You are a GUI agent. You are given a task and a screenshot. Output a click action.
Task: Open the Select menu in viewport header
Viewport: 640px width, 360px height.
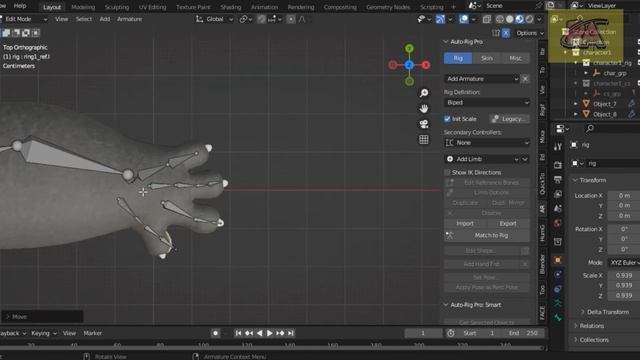tap(84, 19)
